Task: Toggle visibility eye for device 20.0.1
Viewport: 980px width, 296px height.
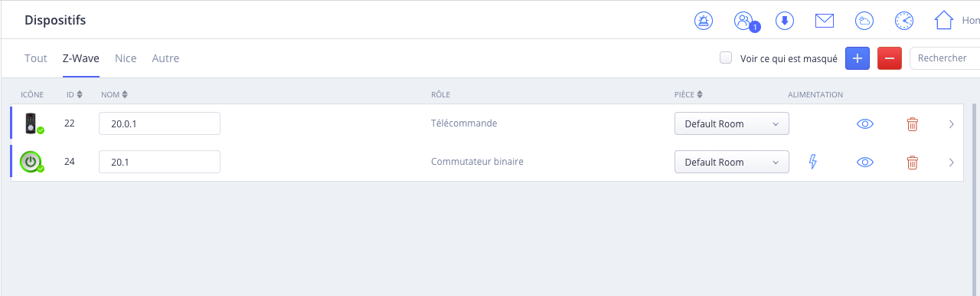Action: (x=865, y=123)
